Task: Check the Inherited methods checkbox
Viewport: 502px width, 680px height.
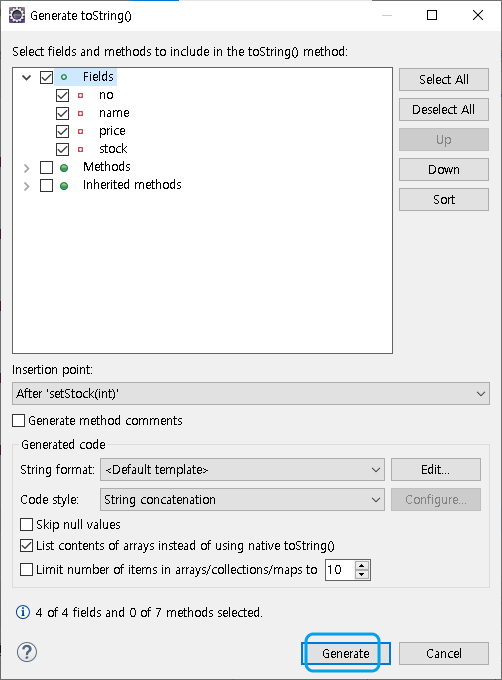Action: (46, 186)
